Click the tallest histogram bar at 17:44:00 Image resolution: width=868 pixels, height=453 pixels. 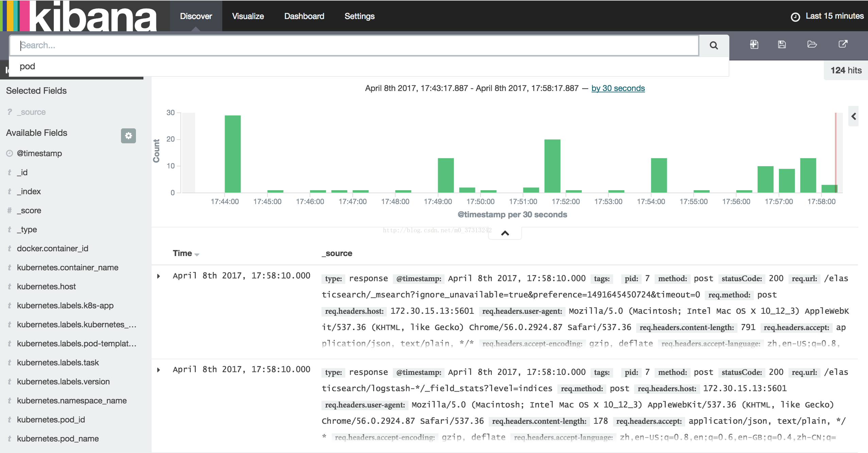[233, 154]
